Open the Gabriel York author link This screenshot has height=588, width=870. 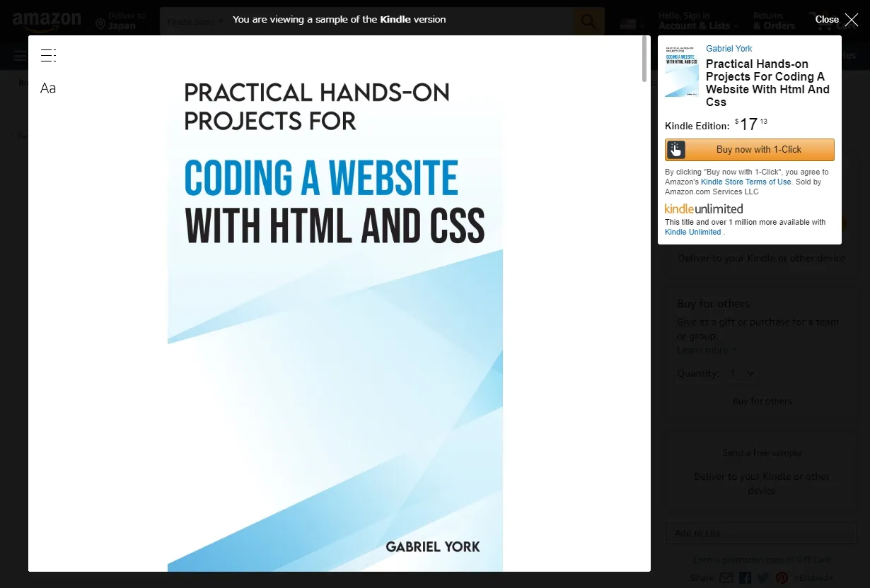pyautogui.click(x=729, y=49)
